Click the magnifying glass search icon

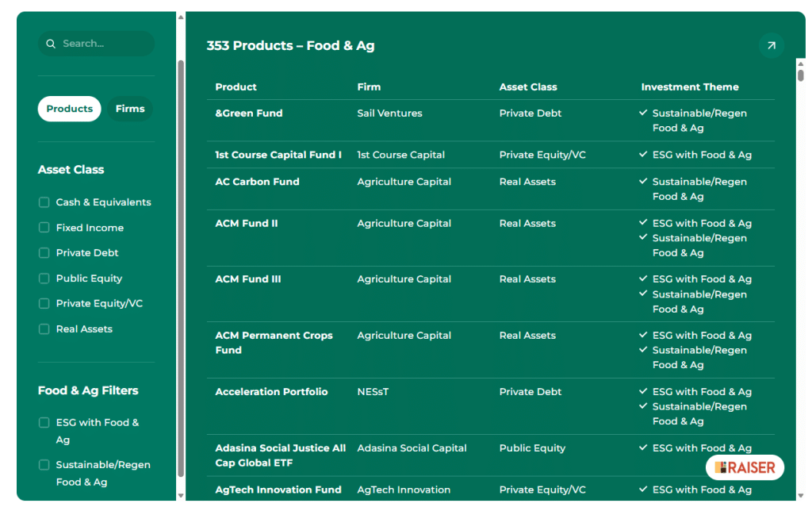(x=52, y=44)
